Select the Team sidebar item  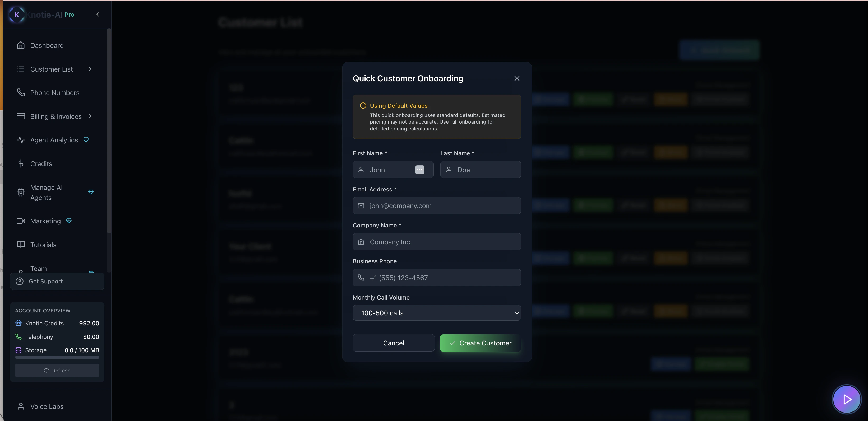[38, 268]
